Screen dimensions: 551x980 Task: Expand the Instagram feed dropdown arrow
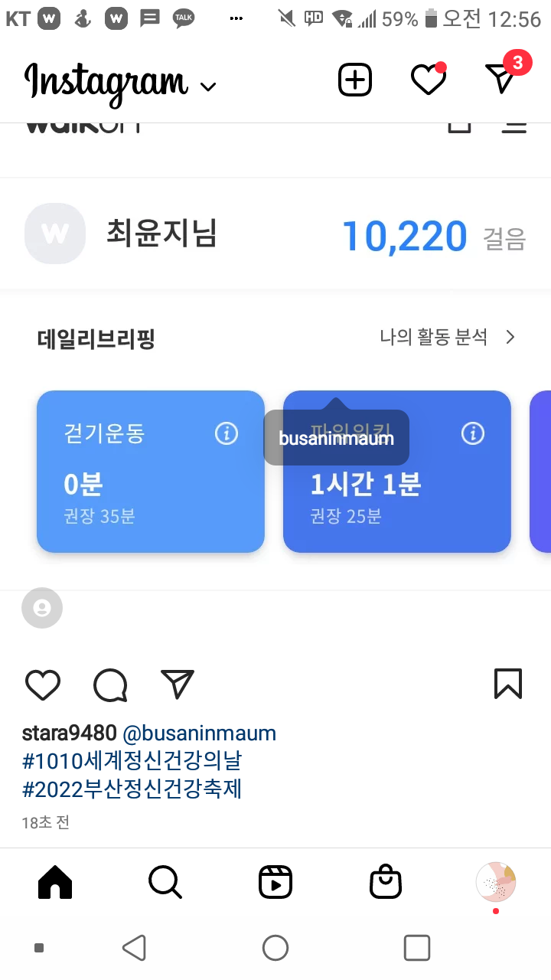click(207, 87)
